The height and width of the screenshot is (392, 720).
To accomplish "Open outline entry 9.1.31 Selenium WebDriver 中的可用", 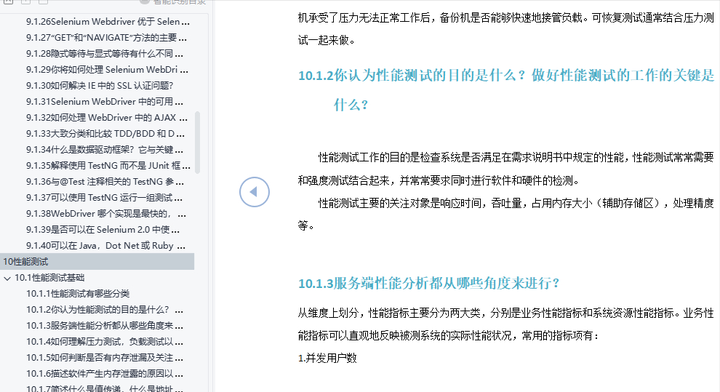I will (104, 101).
